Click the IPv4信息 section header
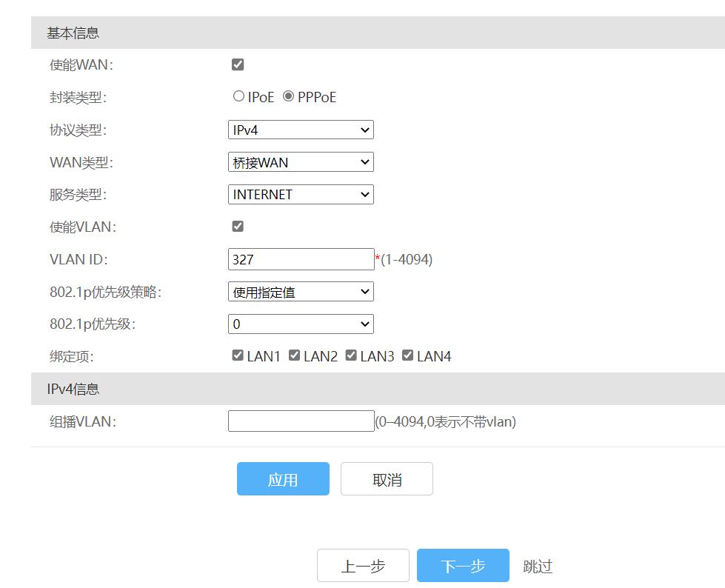Viewport: 725px width, 588px height. tap(378, 389)
